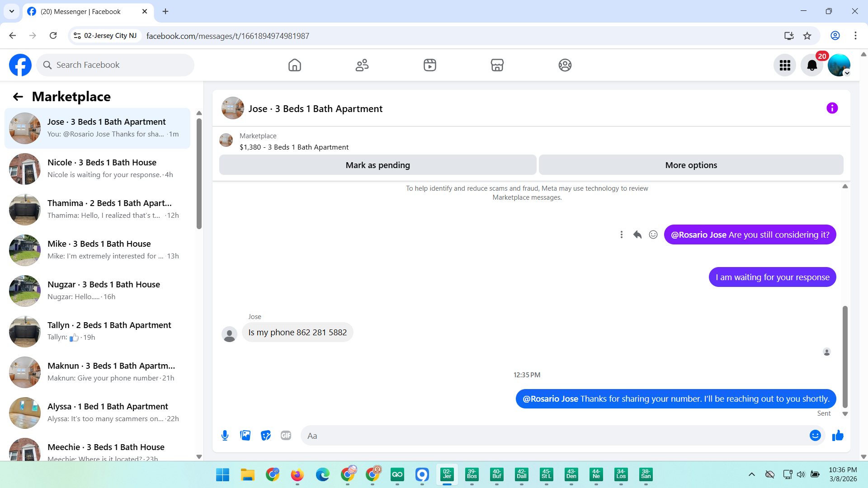This screenshot has height=488, width=868.
Task: Open Facebook apps grid menu
Action: pyautogui.click(x=785, y=66)
